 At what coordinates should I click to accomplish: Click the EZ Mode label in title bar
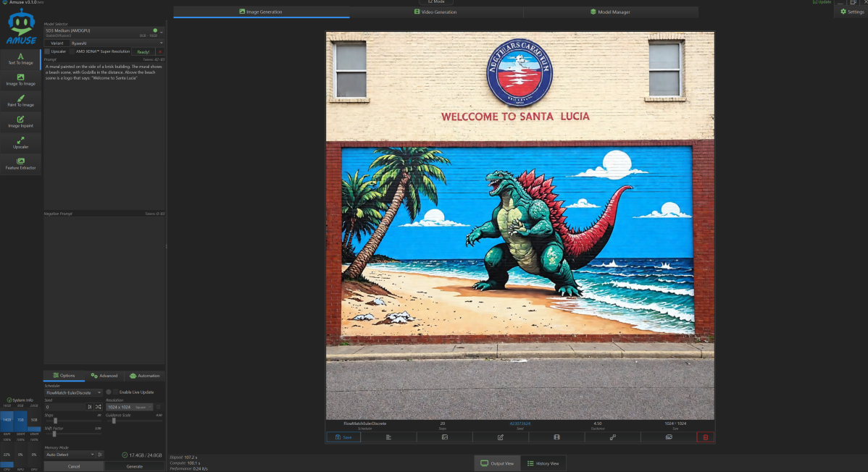(x=436, y=2)
